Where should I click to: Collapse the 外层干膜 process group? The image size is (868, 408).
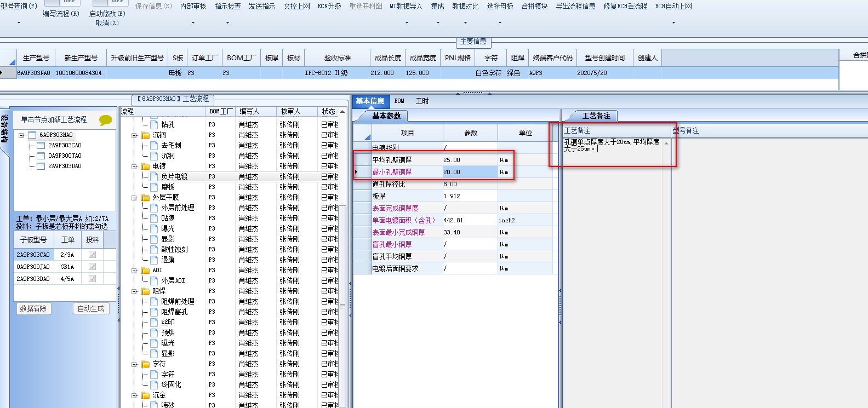click(134, 198)
